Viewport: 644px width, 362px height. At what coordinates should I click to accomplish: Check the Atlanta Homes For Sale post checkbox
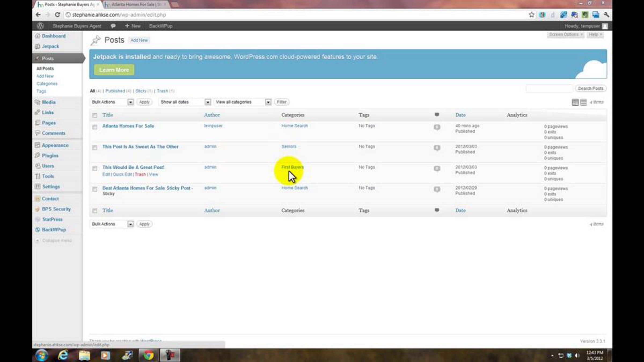click(95, 127)
